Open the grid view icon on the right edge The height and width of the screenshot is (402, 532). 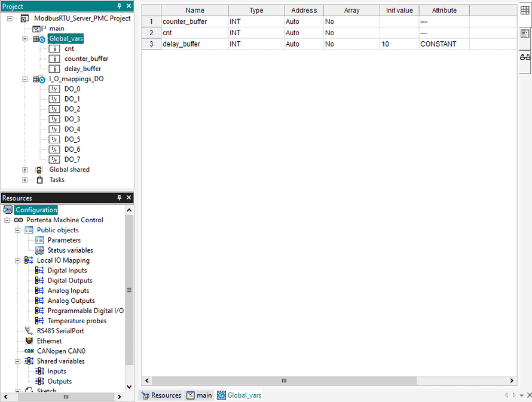click(x=524, y=10)
